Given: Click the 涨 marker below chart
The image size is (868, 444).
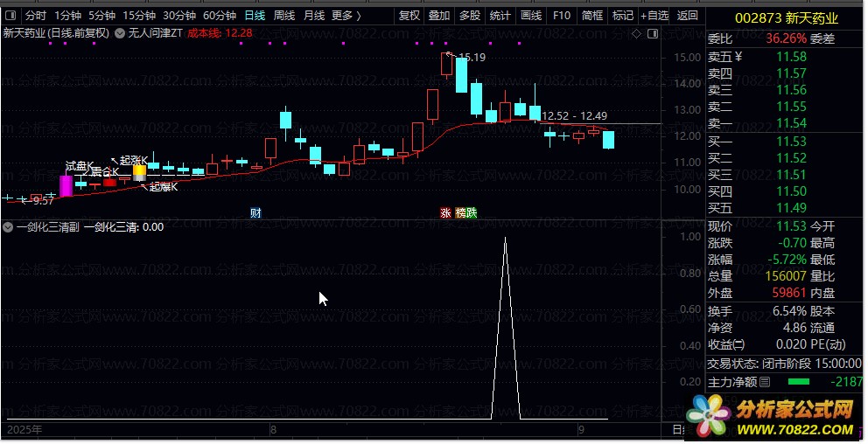Looking at the screenshot, I should [x=445, y=213].
